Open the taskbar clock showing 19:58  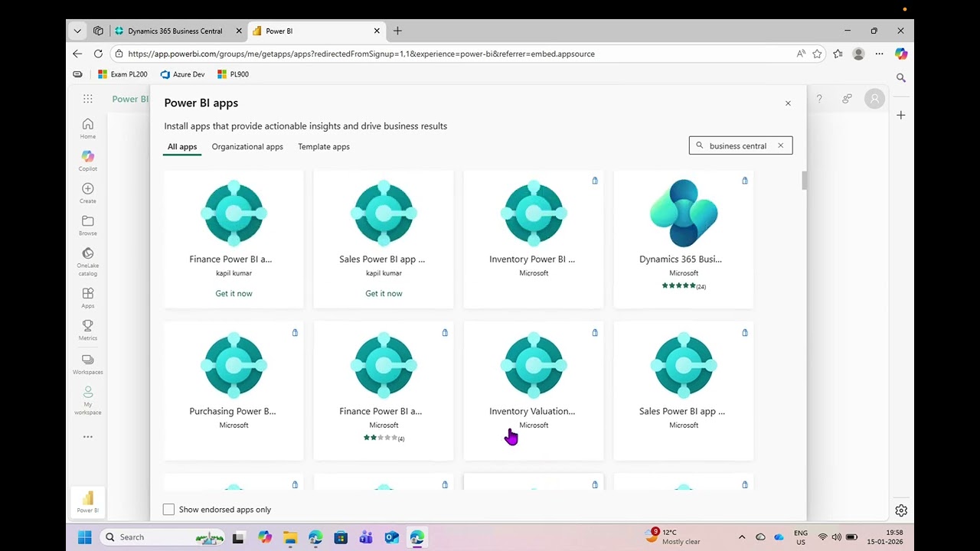click(884, 537)
